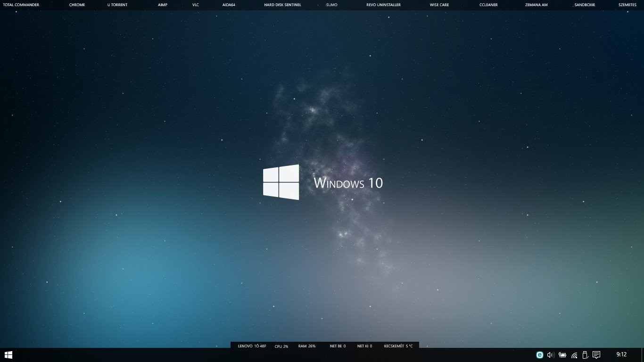Launch Total Commander from the top bar
644x362 pixels.
[x=21, y=5]
